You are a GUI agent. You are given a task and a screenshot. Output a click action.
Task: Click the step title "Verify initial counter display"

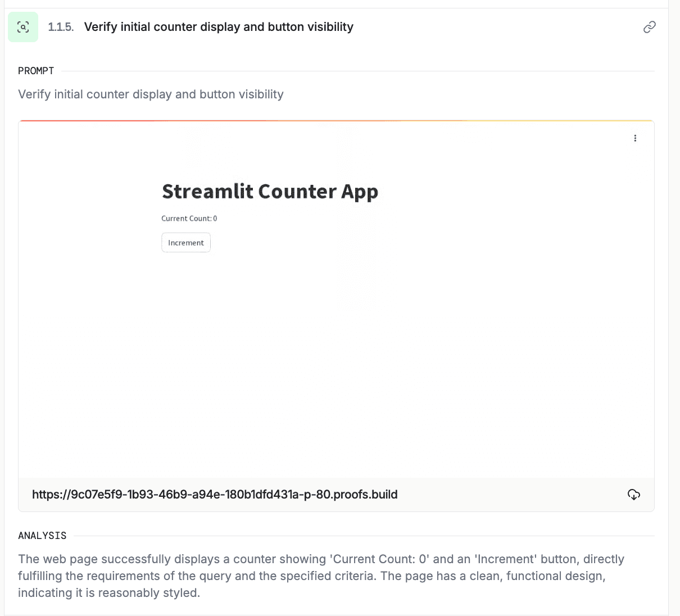219,27
